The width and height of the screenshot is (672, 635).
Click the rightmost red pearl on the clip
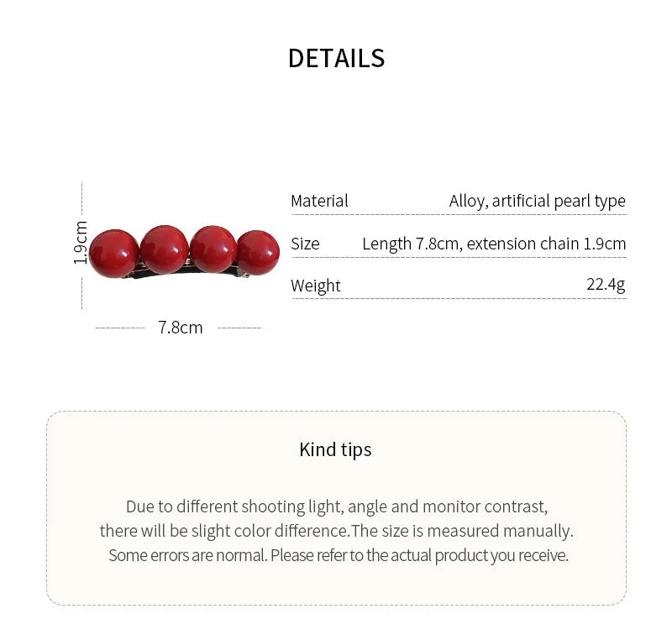pyautogui.click(x=257, y=252)
